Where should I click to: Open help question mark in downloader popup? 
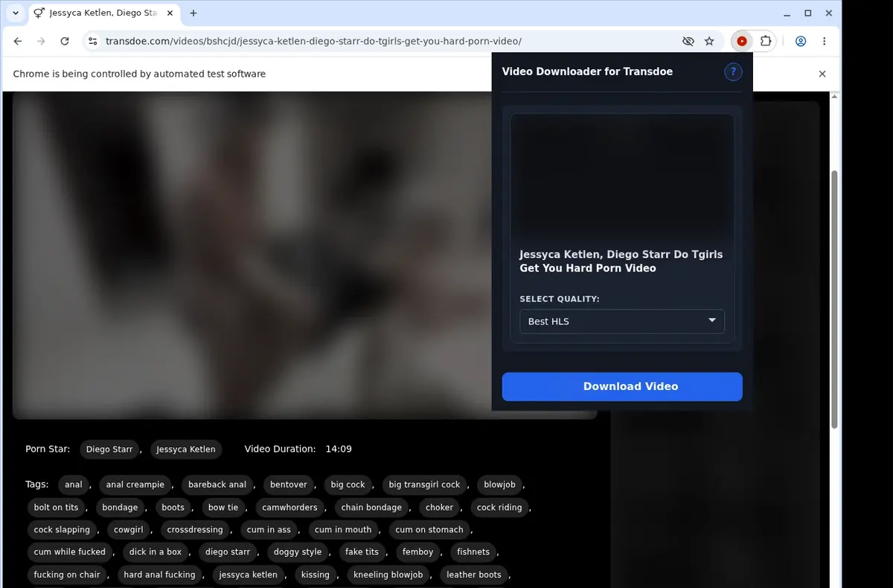[733, 71]
